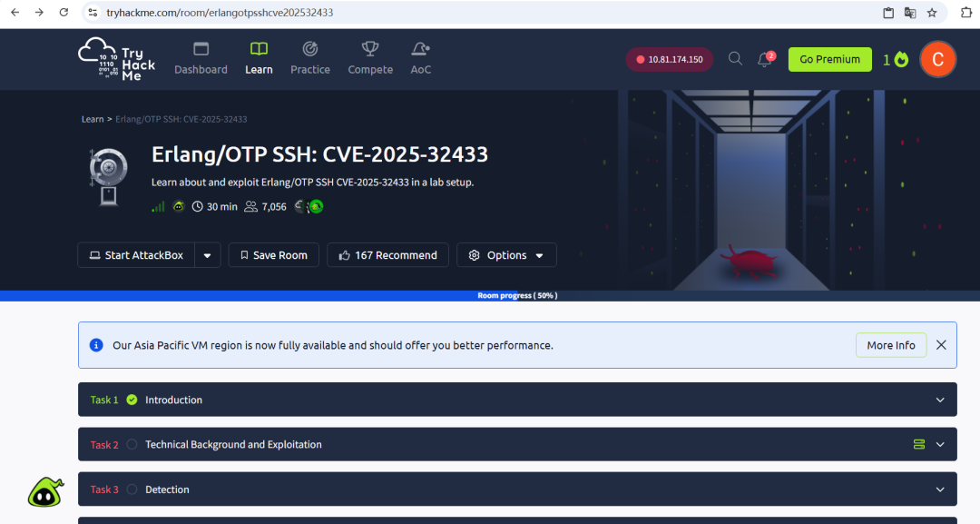Image resolution: width=980 pixels, height=524 pixels.
Task: Click Erlang/OTP SSH breadcrumb text
Action: coord(181,119)
